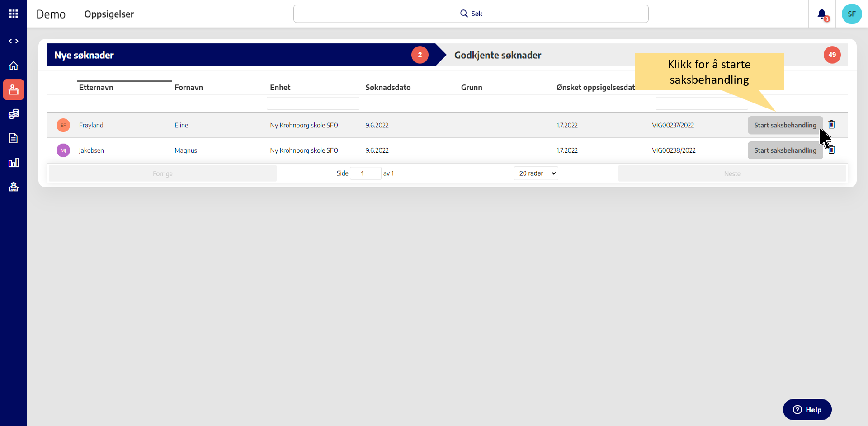Switch to Godkjente søknader tab

point(497,55)
